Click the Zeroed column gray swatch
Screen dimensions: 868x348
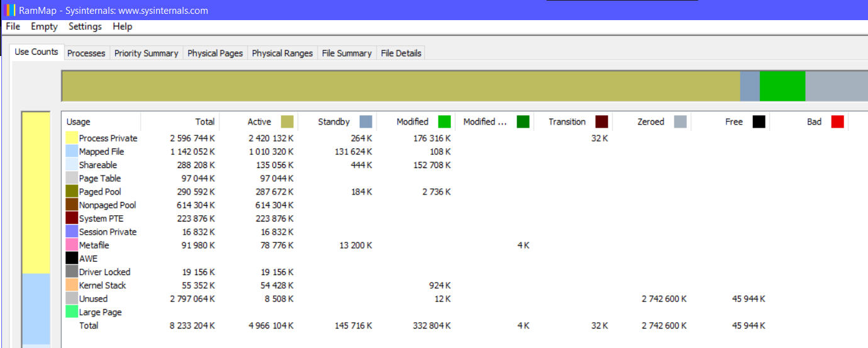[681, 121]
